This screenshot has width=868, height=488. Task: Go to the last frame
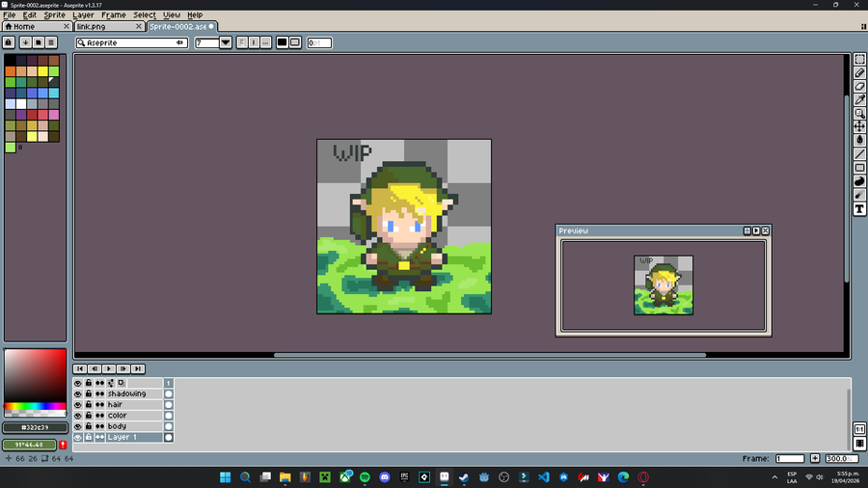pos(137,368)
